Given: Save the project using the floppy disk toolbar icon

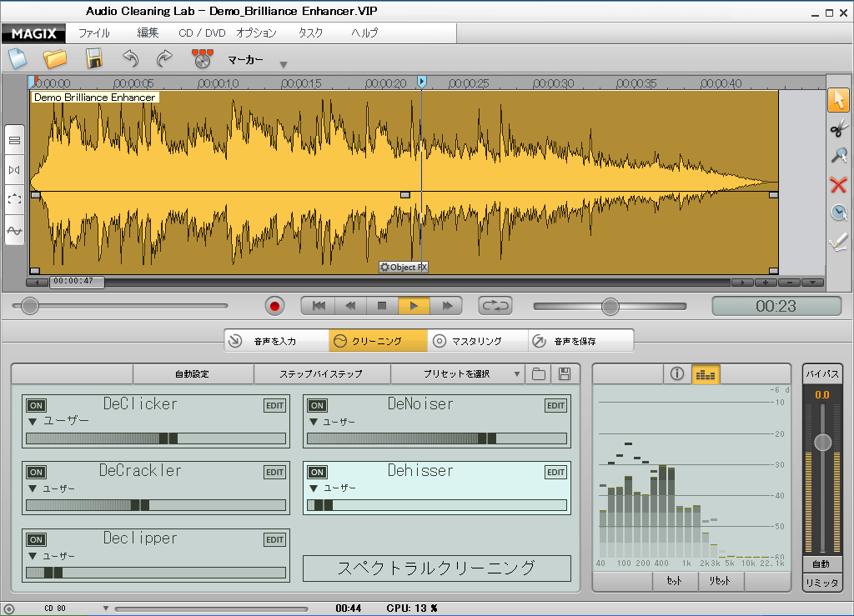Looking at the screenshot, I should pyautogui.click(x=94, y=58).
